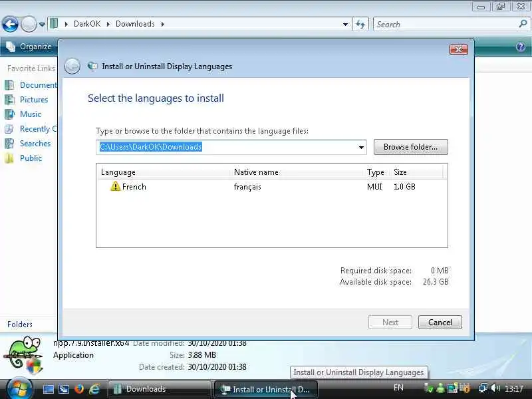Click the warning icon next to French
Image resolution: width=532 pixels, height=399 pixels.
click(x=115, y=186)
